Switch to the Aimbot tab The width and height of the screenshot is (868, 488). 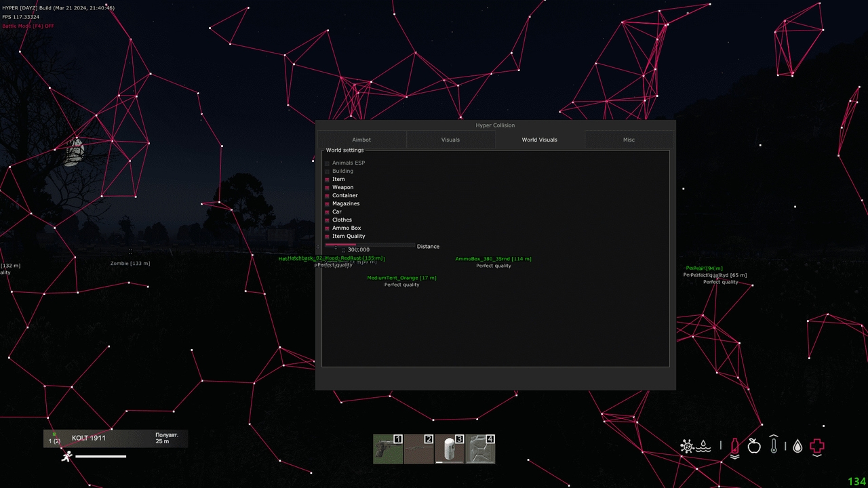click(x=361, y=140)
